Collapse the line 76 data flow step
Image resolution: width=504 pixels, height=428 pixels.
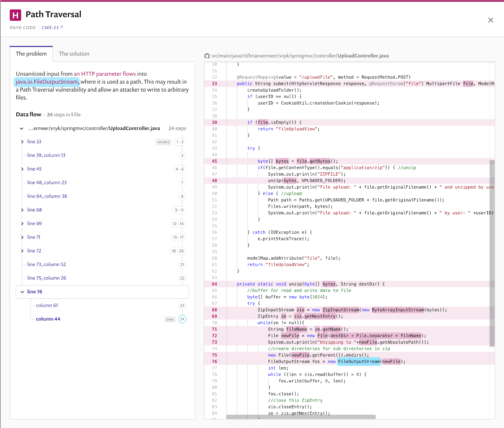pyautogui.click(x=22, y=292)
